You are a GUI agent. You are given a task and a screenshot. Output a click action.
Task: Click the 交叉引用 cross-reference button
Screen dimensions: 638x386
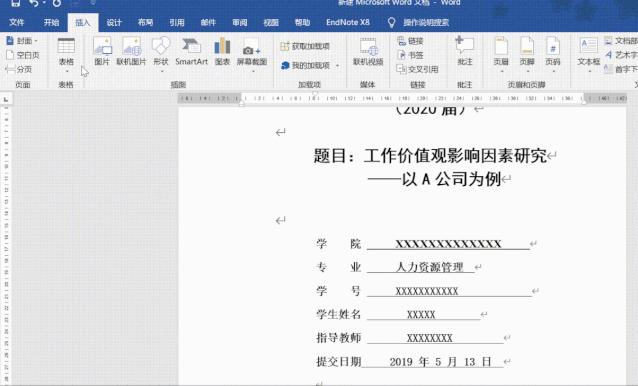(x=417, y=69)
